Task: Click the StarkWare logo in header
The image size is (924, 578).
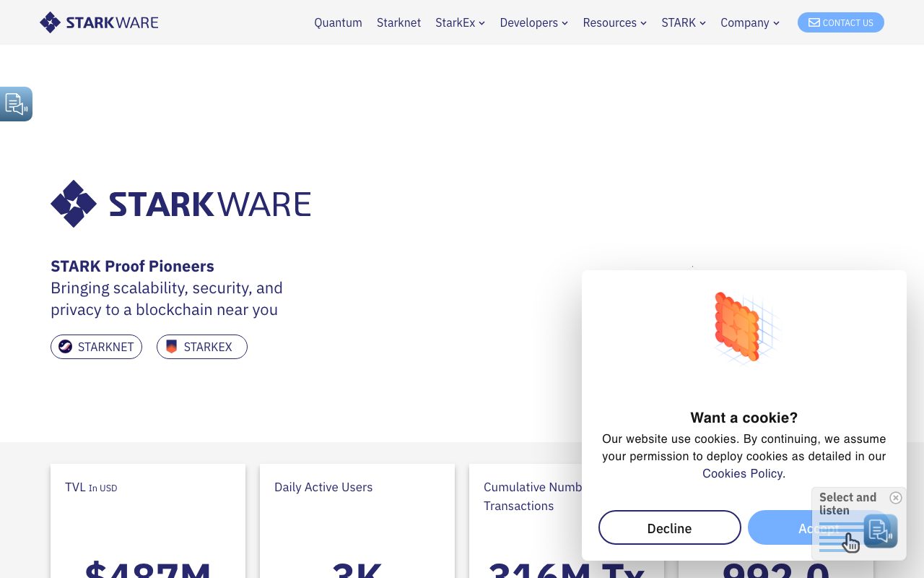Action: 99,22
